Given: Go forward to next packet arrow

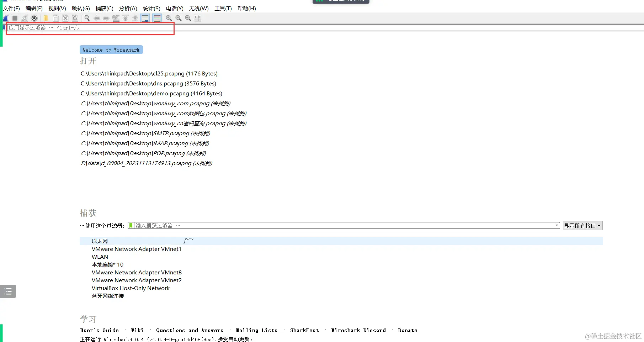Looking at the screenshot, I should [106, 18].
